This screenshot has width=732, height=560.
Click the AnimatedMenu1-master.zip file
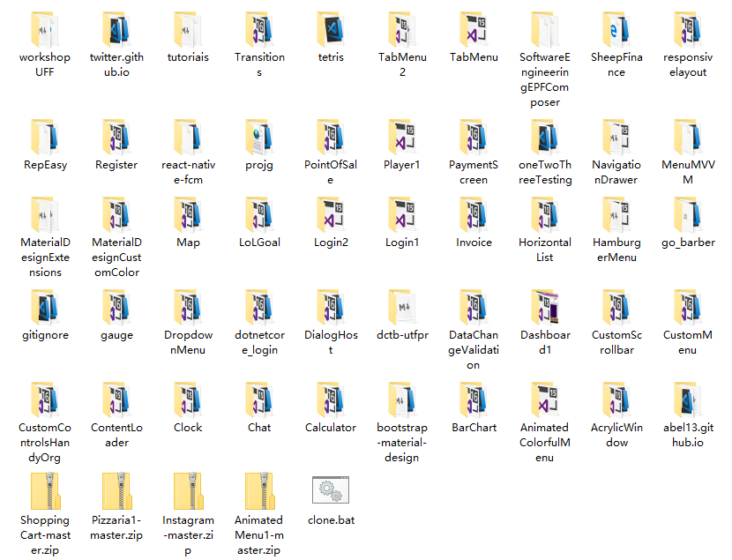coord(259,492)
